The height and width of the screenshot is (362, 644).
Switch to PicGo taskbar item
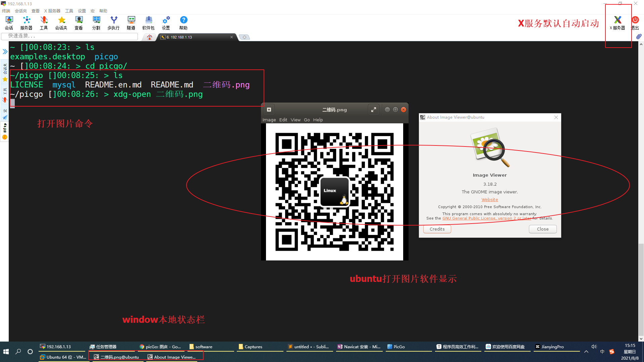[x=408, y=347]
